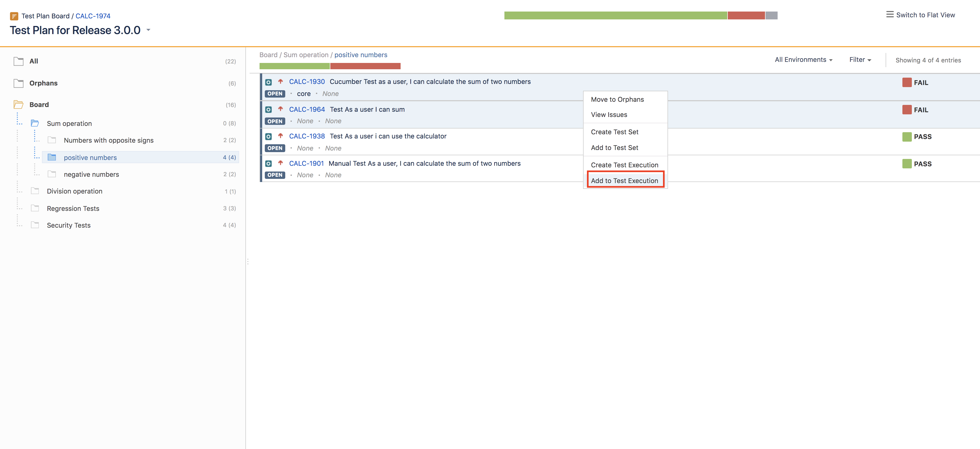This screenshot has height=449, width=980.
Task: Click the Division operation folder icon
Action: pos(35,191)
